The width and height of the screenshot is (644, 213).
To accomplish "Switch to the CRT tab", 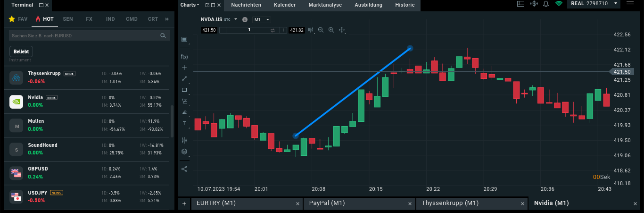I will coord(153,19).
